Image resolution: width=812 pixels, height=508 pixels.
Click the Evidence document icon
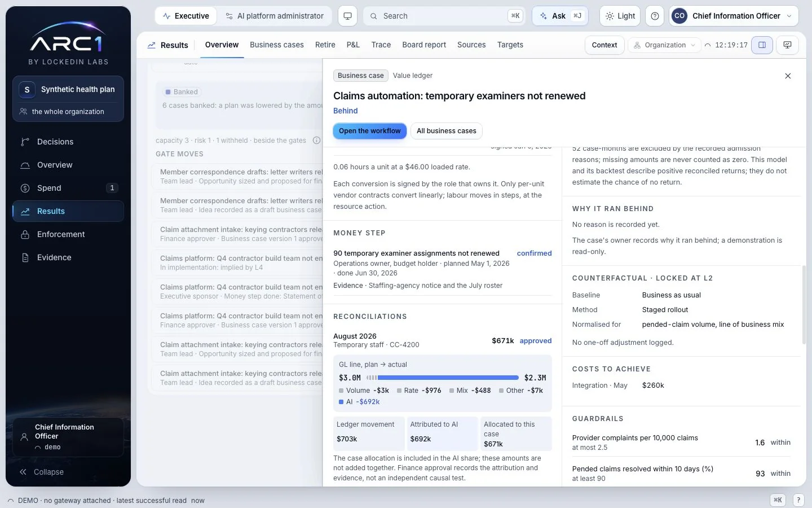pos(25,257)
